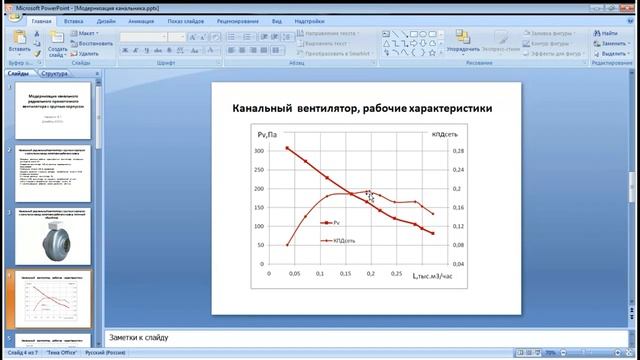
Task: Decrease list indent level icon
Action: tap(264, 37)
